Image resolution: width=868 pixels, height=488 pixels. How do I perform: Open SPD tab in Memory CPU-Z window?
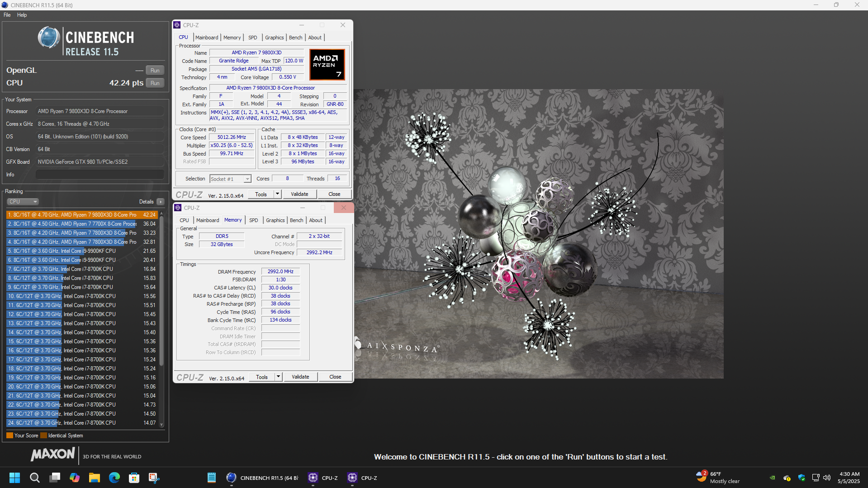pos(254,220)
